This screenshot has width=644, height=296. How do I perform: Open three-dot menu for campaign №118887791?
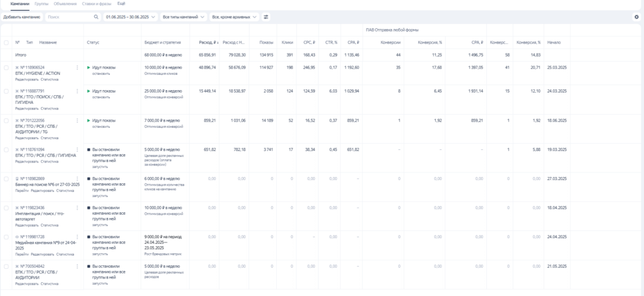point(77,91)
